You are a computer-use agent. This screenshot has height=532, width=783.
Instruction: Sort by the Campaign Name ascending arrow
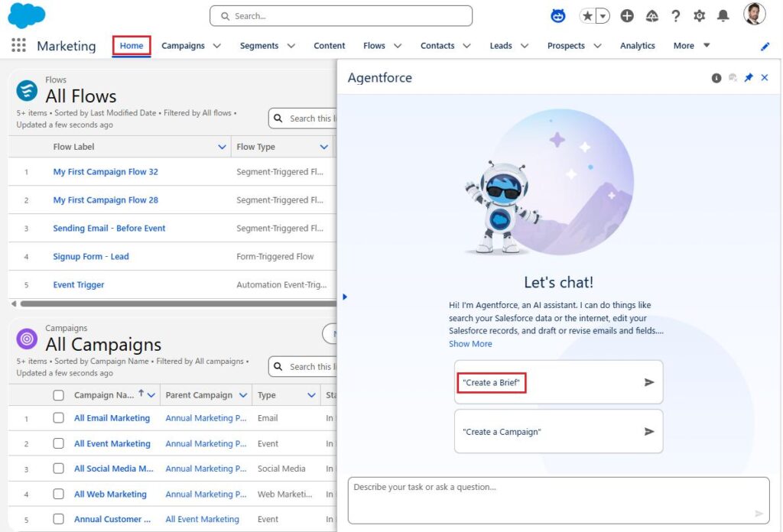141,393
